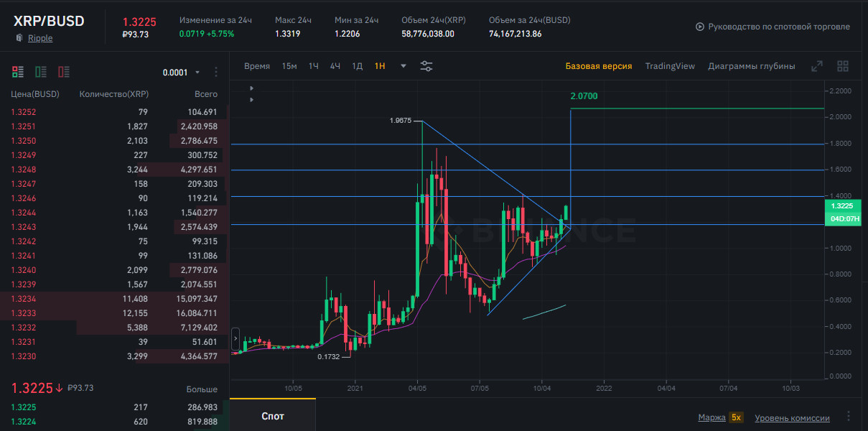Click the Количество(XRP) column header
Screen dimensions: 868x431
(113, 94)
